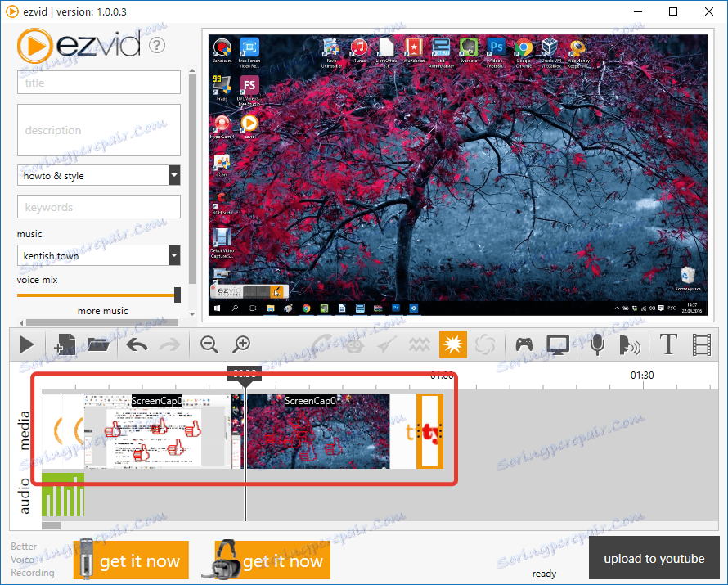Click the undo arrow

(137, 345)
